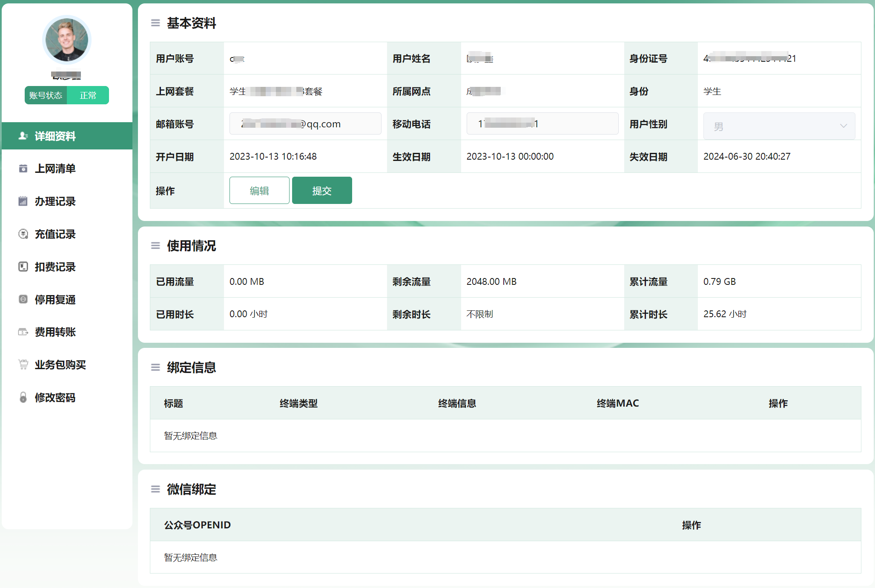
Task: Click list icon next to 基本资料
Action: tap(155, 23)
